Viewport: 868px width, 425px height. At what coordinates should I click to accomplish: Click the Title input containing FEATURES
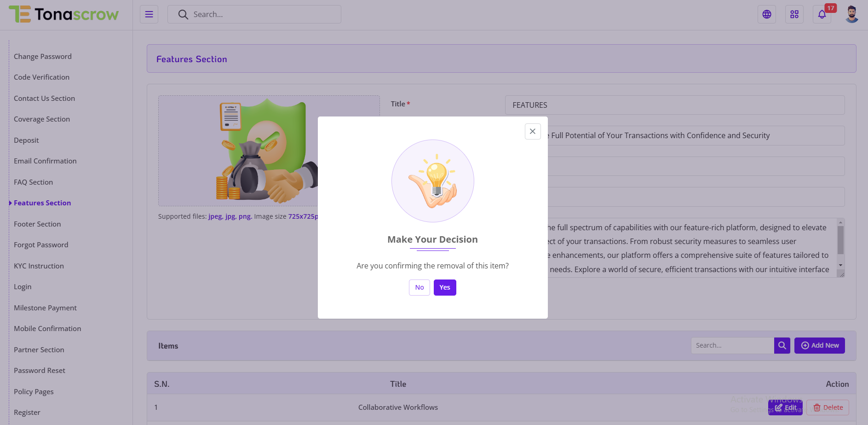click(674, 105)
